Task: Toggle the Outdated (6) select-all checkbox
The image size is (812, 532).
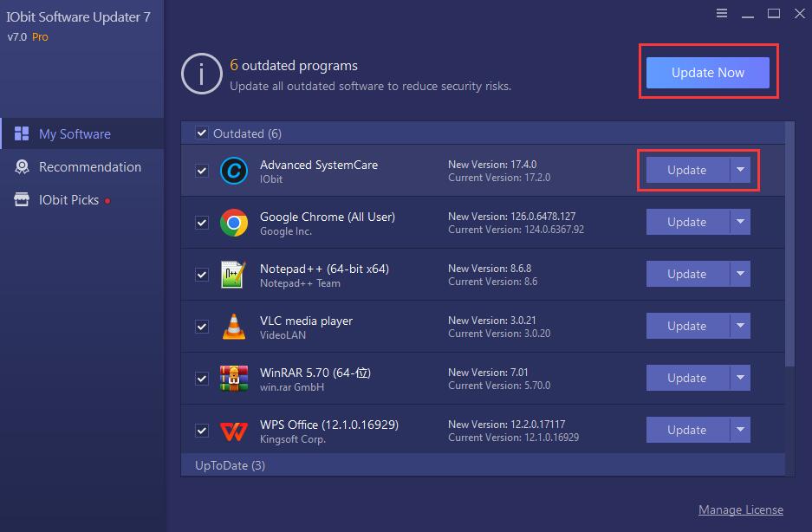Action: coord(201,133)
